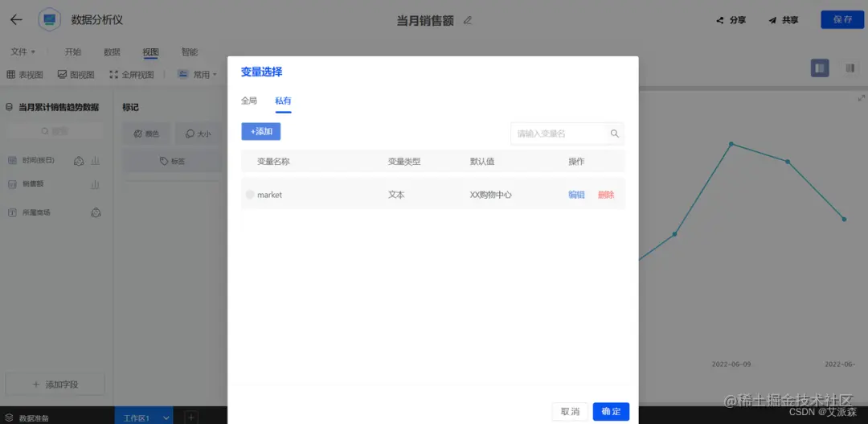
Task: Open 全屏视图 fullscreen view
Action: coord(132,74)
